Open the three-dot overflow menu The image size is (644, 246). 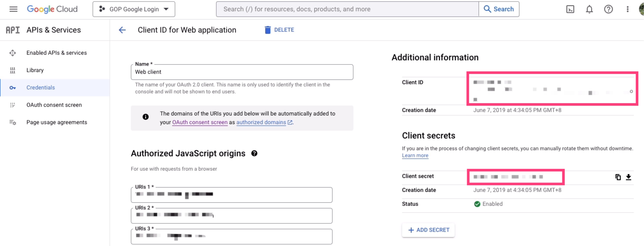pyautogui.click(x=627, y=9)
